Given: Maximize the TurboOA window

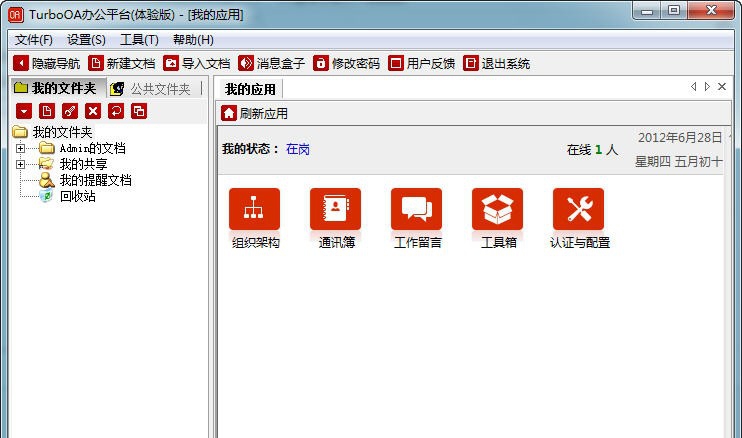Looking at the screenshot, I should point(674,11).
